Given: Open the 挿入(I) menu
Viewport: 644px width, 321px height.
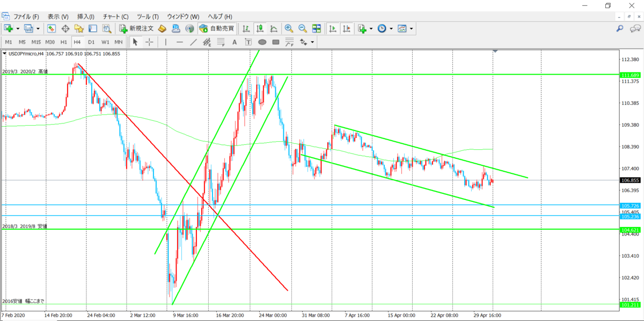Looking at the screenshot, I should point(86,16).
